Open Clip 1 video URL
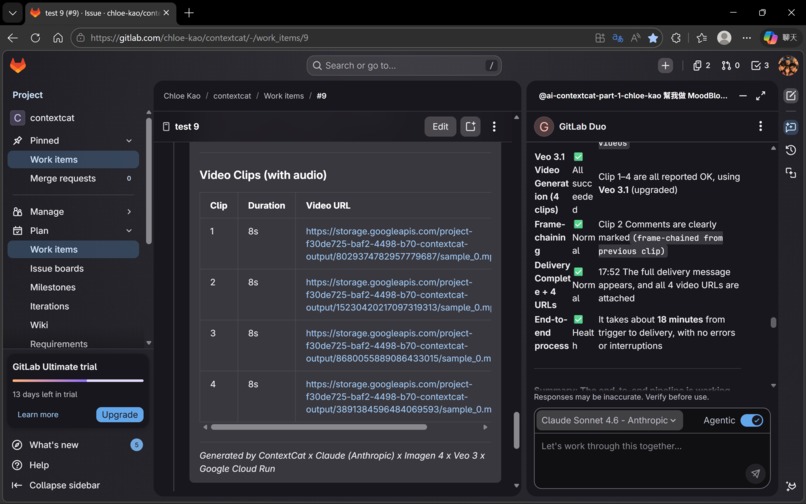Image resolution: width=806 pixels, height=504 pixels. coord(398,244)
